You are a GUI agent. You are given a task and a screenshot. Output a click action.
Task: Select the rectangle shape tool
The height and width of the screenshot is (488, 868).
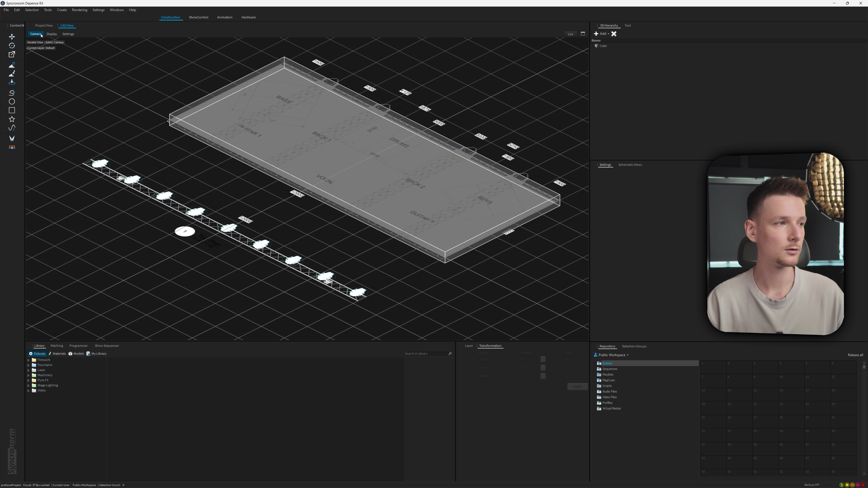click(12, 110)
